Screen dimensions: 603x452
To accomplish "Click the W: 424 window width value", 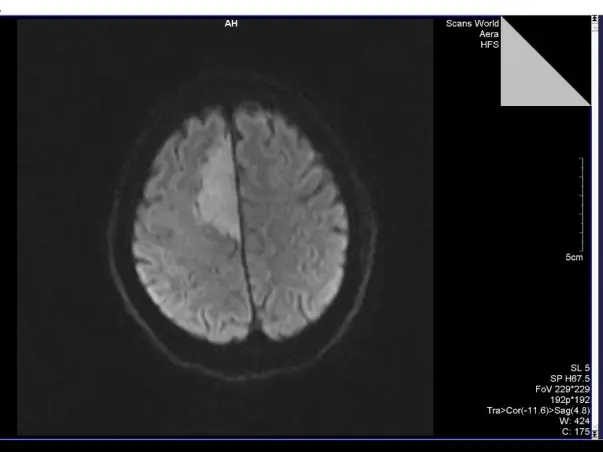I will (575, 421).
